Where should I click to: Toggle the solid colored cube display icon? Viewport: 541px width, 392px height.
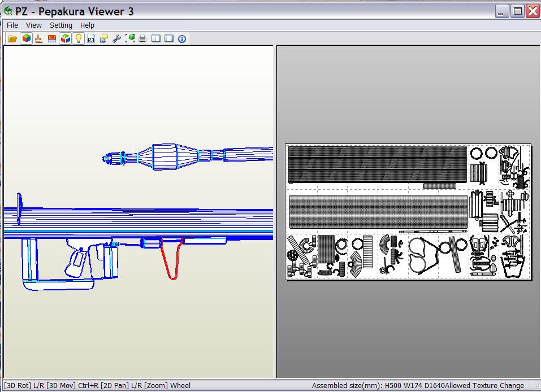26,38
